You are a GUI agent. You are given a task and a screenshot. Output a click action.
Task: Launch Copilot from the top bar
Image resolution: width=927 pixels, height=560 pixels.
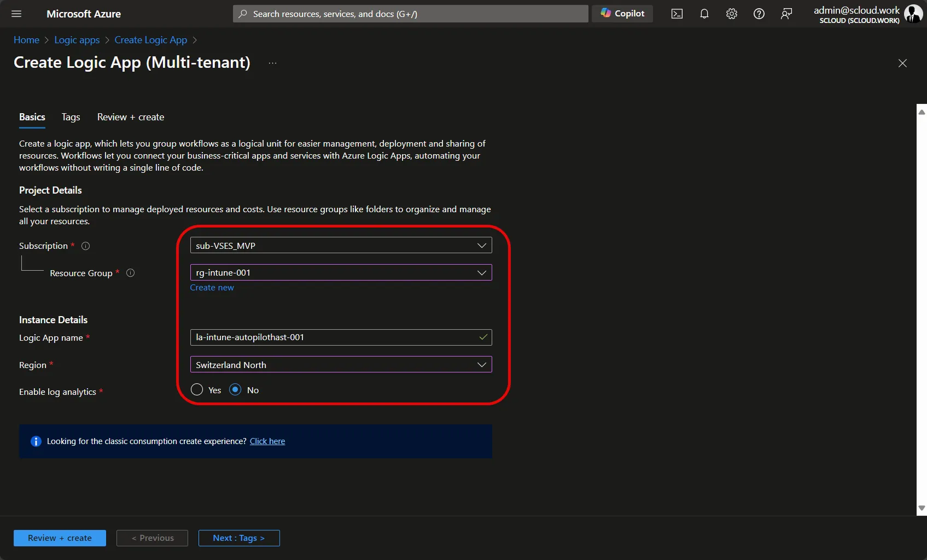[x=622, y=14]
